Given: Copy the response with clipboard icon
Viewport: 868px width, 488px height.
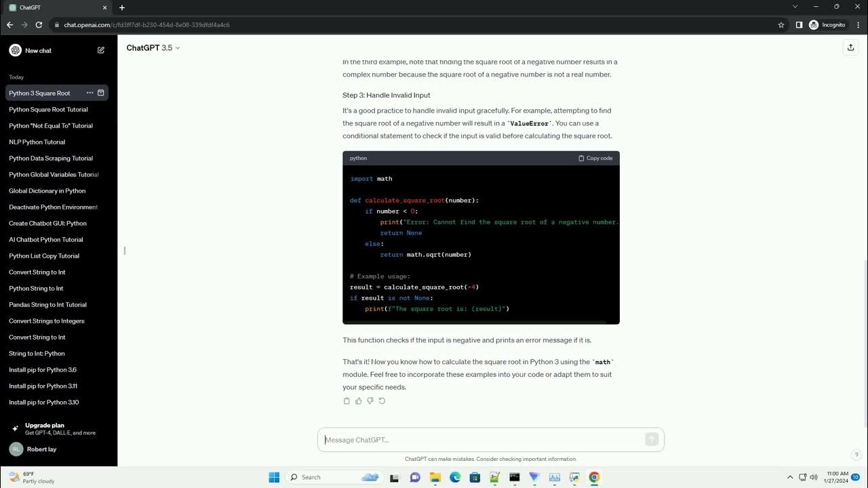Looking at the screenshot, I should click(347, 401).
